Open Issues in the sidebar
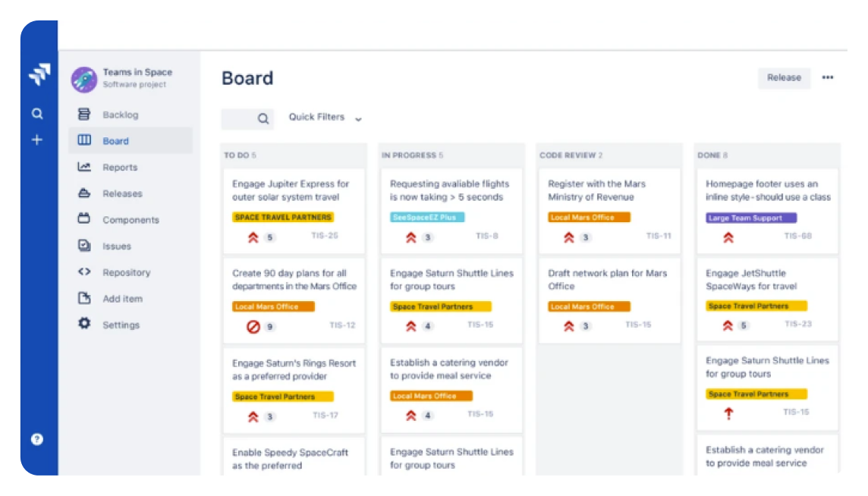Image resolution: width=868 pixels, height=496 pixels. point(117,246)
